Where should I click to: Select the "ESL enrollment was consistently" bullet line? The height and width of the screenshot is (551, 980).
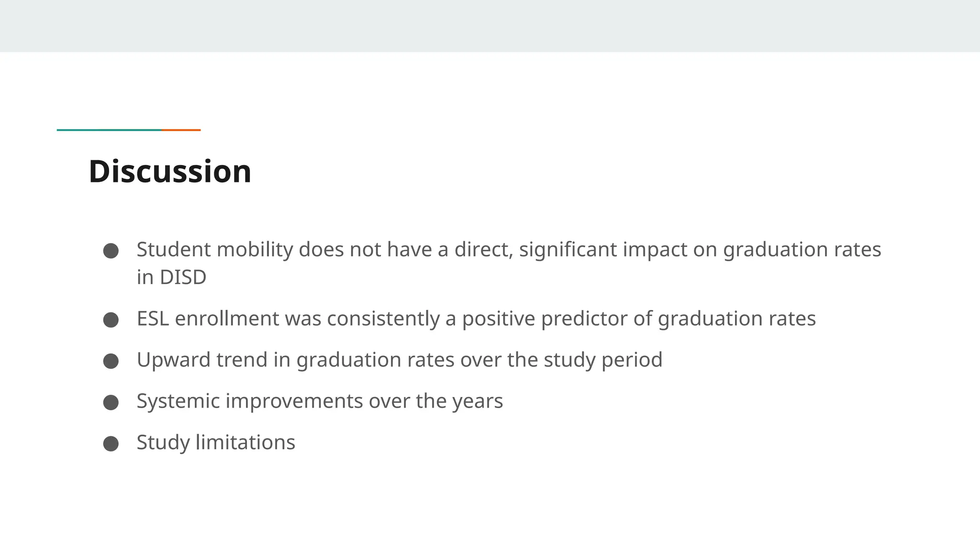[x=476, y=319]
